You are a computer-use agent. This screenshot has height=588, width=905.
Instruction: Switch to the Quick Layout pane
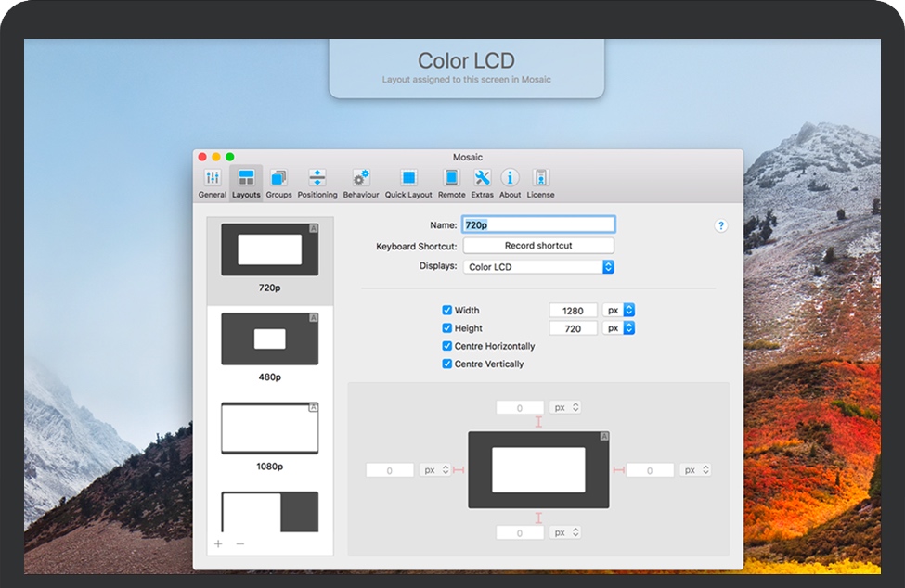point(408,183)
